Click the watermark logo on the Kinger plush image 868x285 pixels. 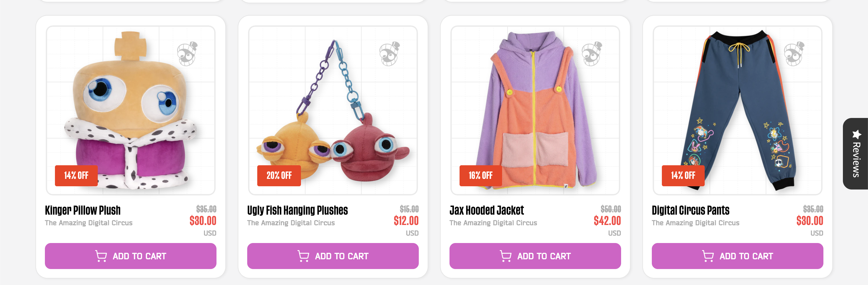(187, 54)
